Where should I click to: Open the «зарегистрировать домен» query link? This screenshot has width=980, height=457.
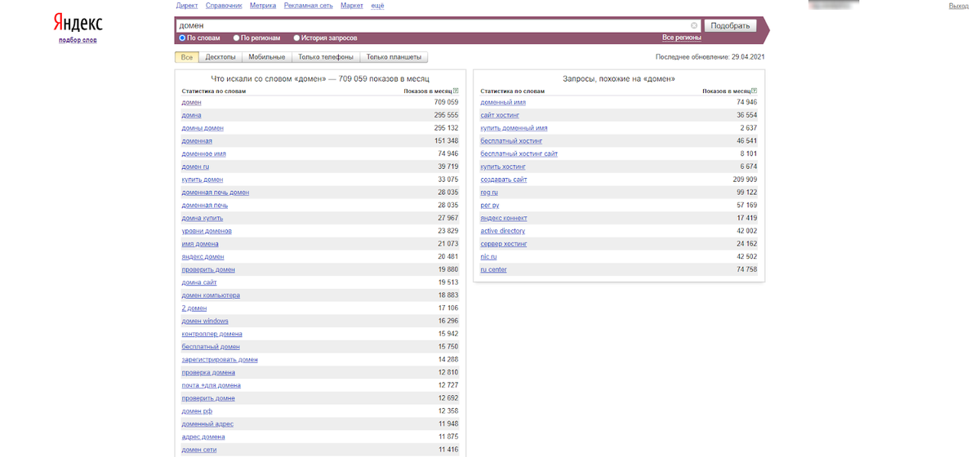pos(220,360)
